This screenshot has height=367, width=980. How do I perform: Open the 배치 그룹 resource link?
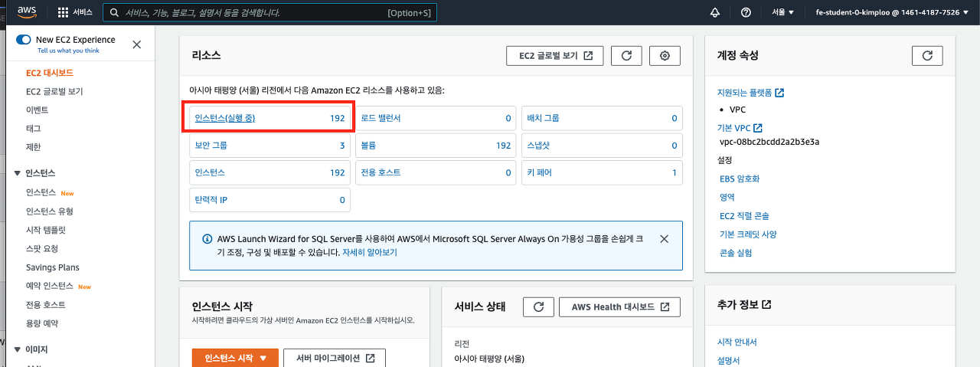[543, 118]
